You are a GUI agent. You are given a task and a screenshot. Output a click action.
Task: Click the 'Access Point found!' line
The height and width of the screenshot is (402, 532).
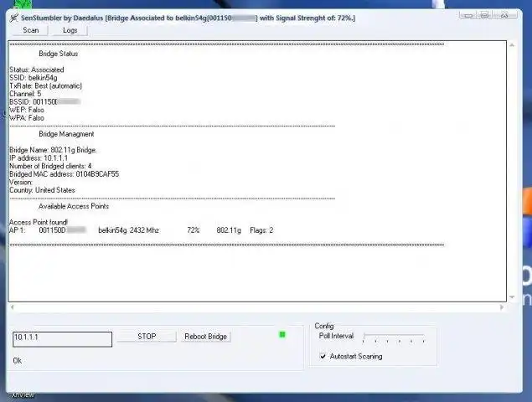(39, 222)
